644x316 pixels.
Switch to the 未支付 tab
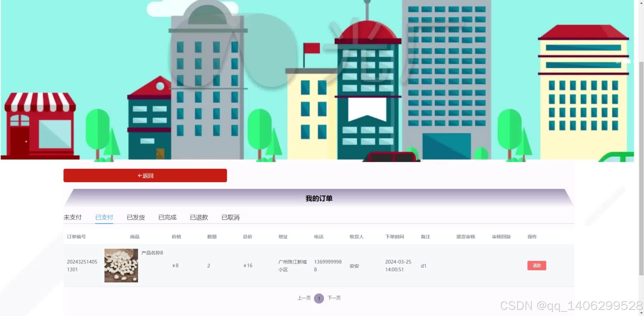click(x=72, y=217)
